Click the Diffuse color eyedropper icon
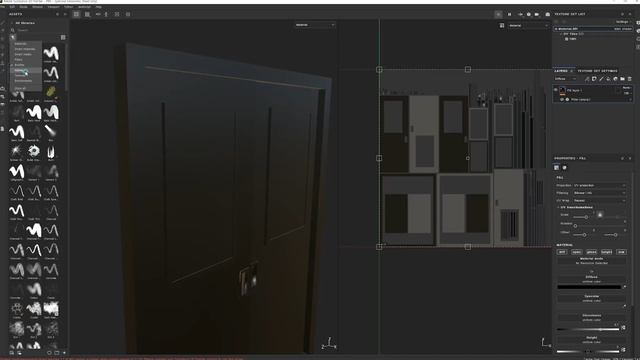Viewport: 640px width, 360px height. (624, 287)
